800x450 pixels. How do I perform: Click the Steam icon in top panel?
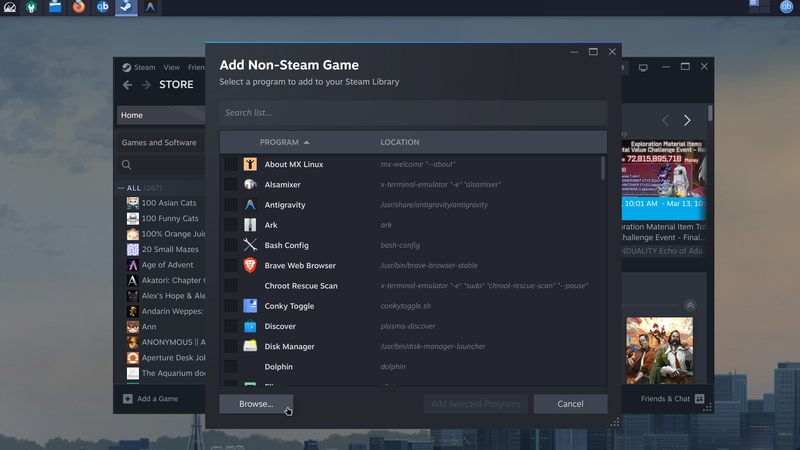[x=126, y=7]
